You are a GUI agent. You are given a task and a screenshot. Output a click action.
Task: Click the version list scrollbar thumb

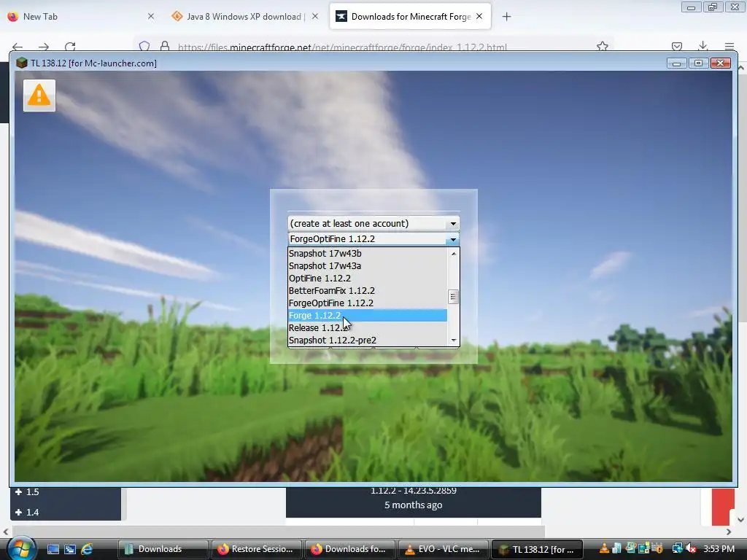tap(454, 297)
